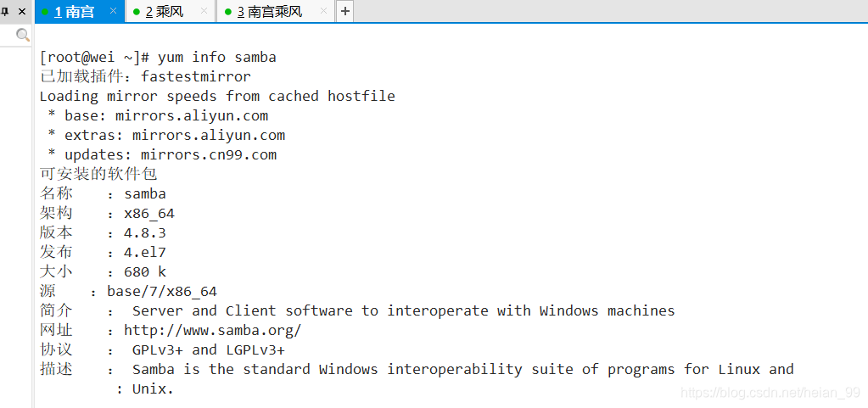Click the magnifier search icon
868x408 pixels.
(23, 36)
